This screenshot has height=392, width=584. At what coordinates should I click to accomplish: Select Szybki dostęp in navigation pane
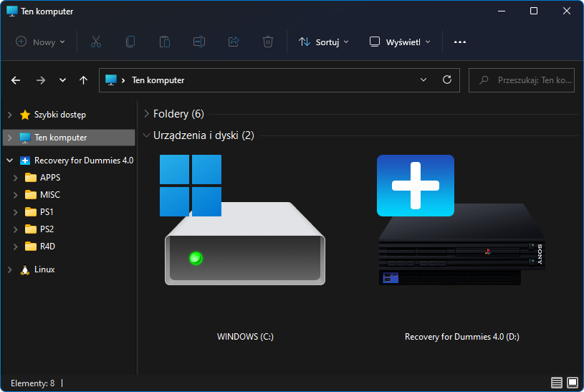coord(60,115)
